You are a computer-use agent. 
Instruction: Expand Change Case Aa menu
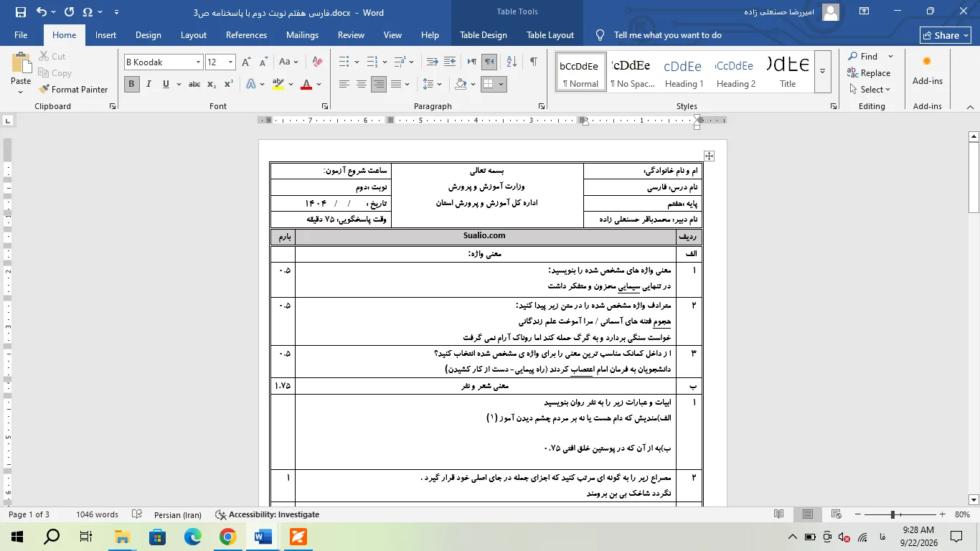(x=288, y=62)
